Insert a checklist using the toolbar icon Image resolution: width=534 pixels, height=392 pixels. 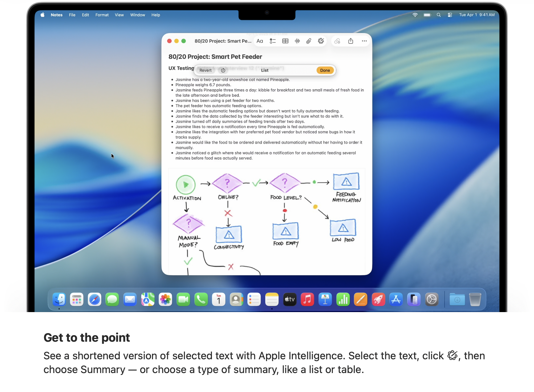pyautogui.click(x=273, y=41)
